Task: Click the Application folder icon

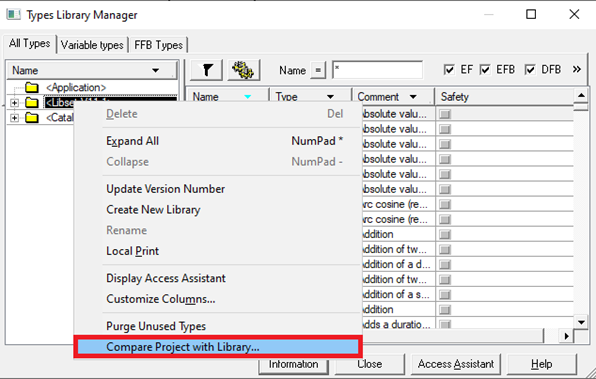Action: click(32, 87)
